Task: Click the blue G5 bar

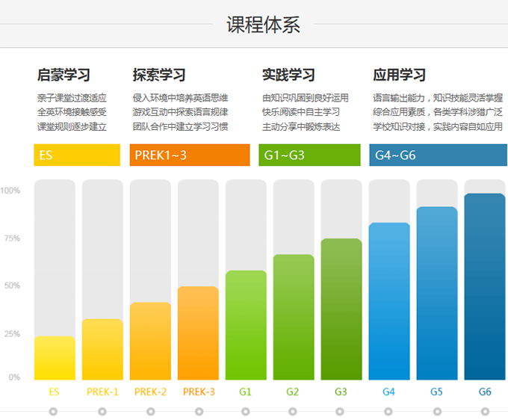Action: (x=437, y=293)
